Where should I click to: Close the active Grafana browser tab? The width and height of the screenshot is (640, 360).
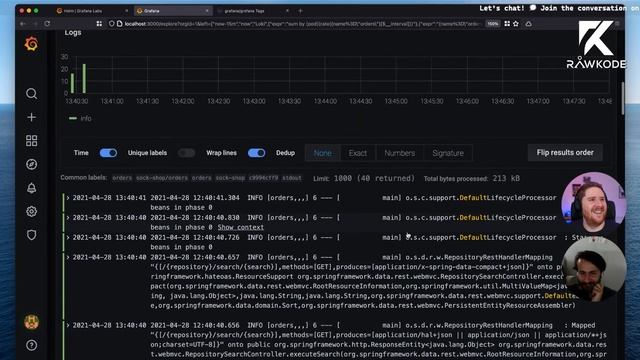coord(207,11)
